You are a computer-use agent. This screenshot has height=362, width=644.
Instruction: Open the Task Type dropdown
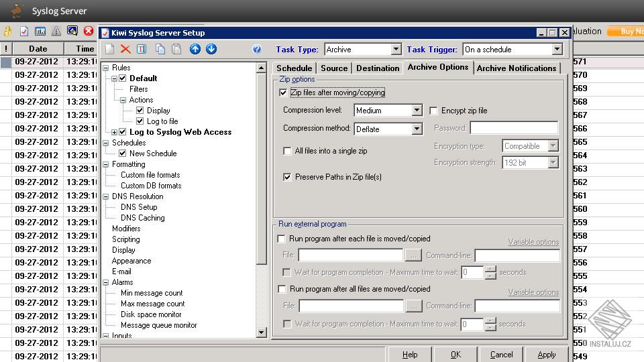click(x=396, y=49)
